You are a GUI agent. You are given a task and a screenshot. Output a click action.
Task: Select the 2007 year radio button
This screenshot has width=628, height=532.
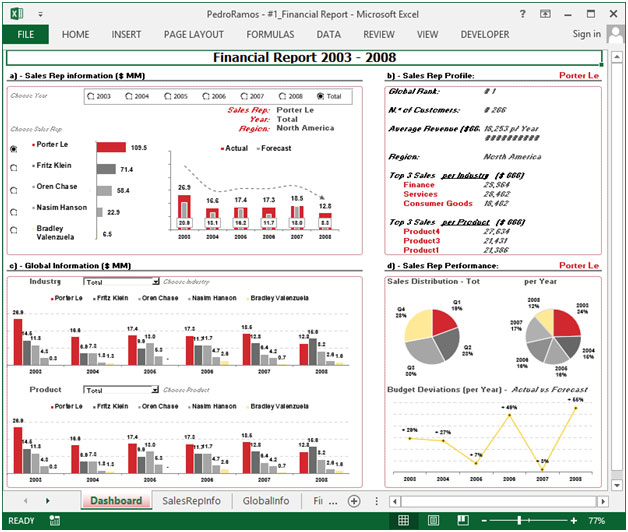coord(244,96)
